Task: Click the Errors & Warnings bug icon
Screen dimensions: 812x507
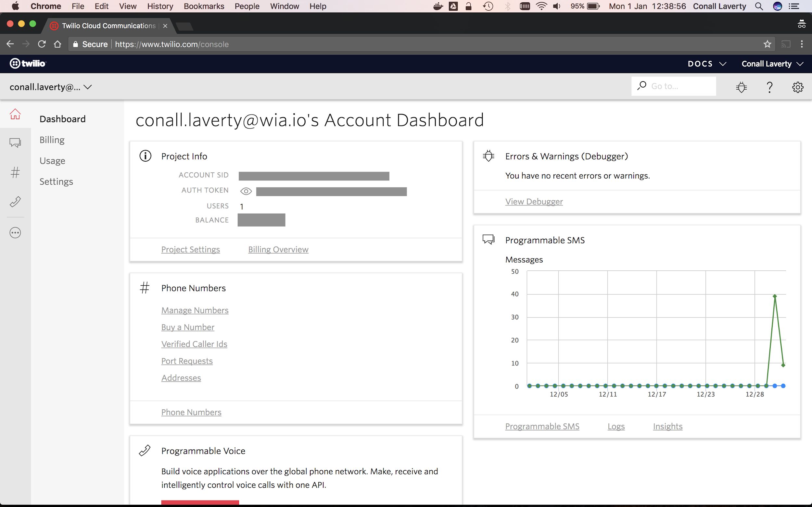Action: click(488, 156)
